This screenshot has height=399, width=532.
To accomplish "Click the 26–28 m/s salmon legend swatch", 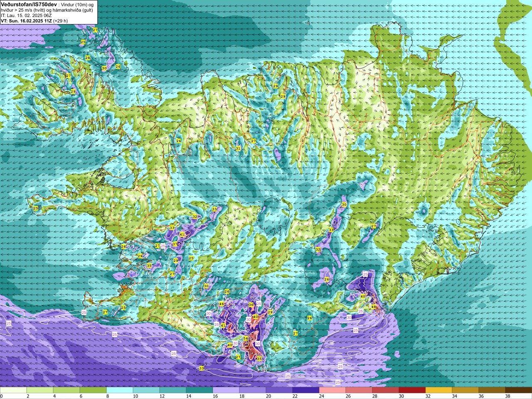I will pyautogui.click(x=359, y=390).
